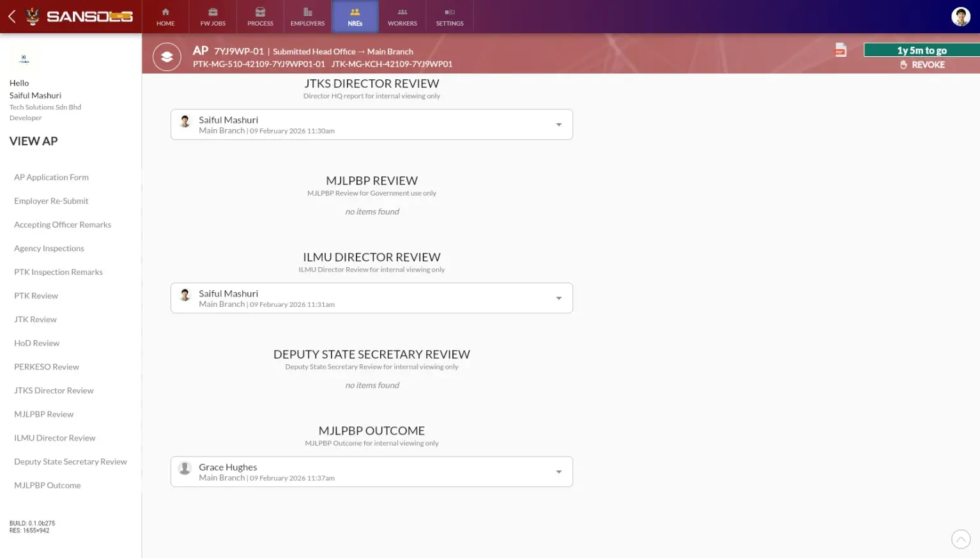
Task: Open the user profile avatar
Action: pos(960,17)
